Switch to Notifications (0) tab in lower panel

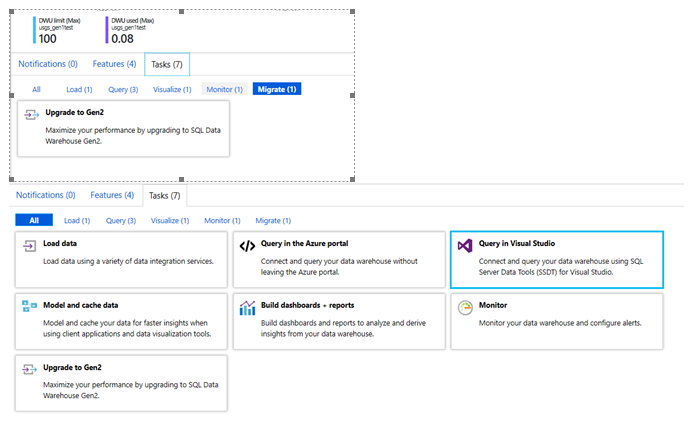click(x=46, y=195)
